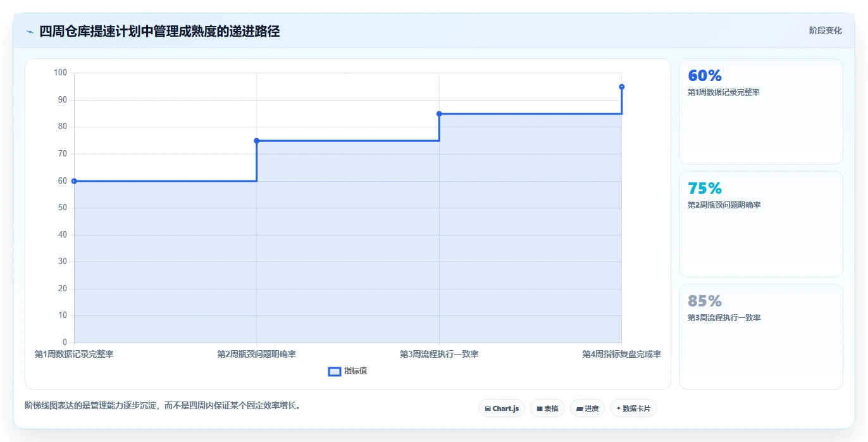Image resolution: width=868 pixels, height=442 pixels.
Task: Click the 指标值 legend label
Action: tap(356, 371)
